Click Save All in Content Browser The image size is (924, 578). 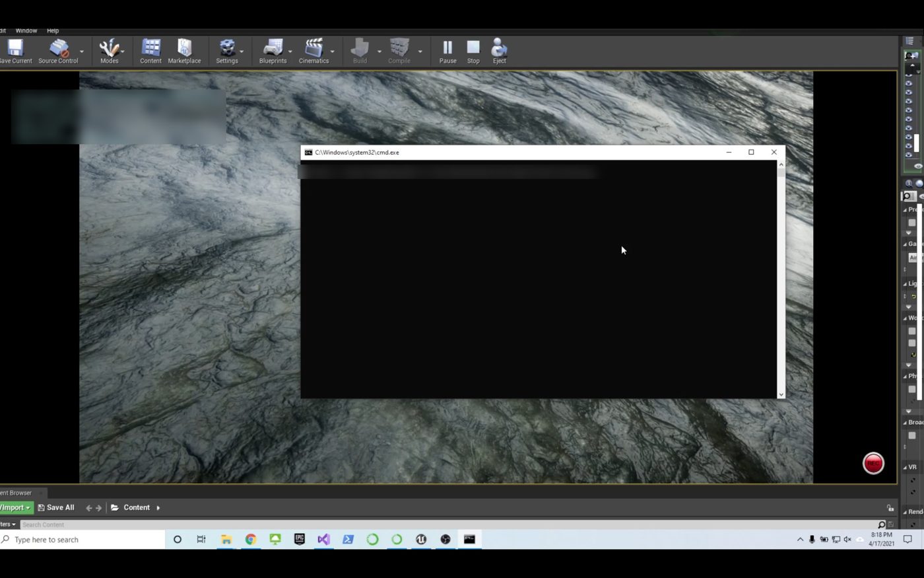click(56, 508)
